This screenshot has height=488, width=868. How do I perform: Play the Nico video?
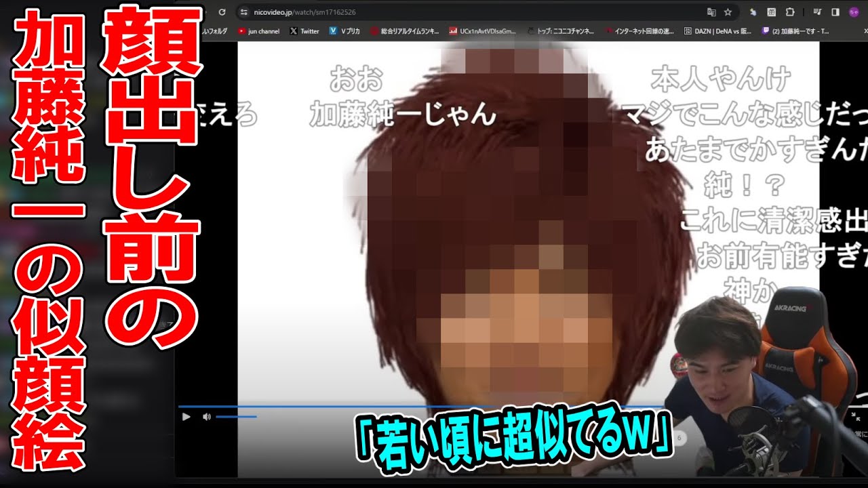pos(186,417)
